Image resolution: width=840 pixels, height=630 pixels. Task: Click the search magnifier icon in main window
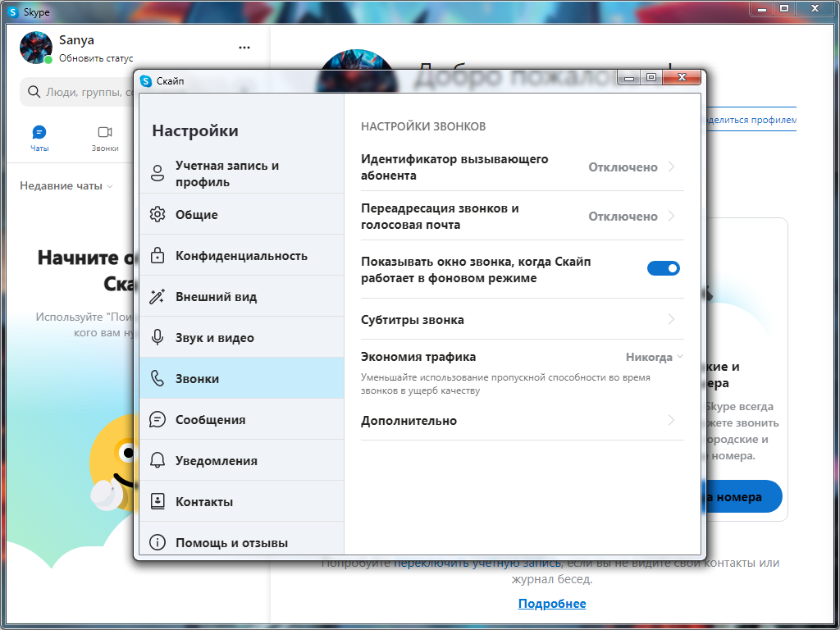pyautogui.click(x=34, y=92)
